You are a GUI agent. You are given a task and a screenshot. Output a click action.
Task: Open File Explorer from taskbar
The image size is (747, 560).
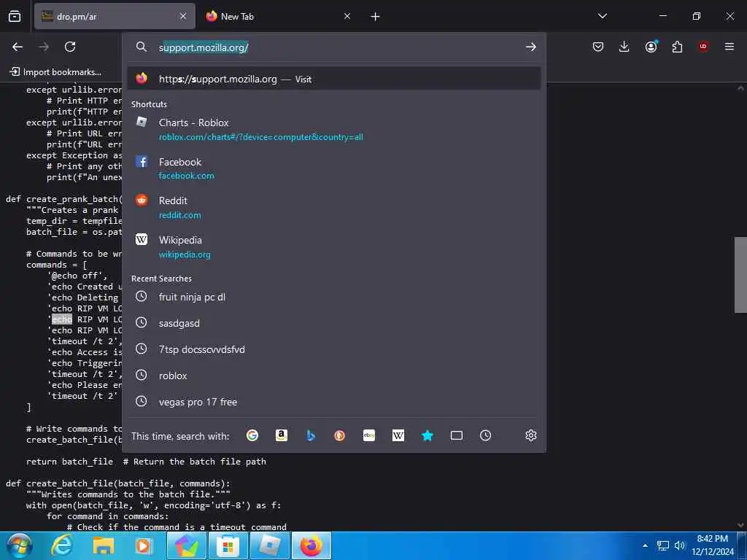pos(103,545)
